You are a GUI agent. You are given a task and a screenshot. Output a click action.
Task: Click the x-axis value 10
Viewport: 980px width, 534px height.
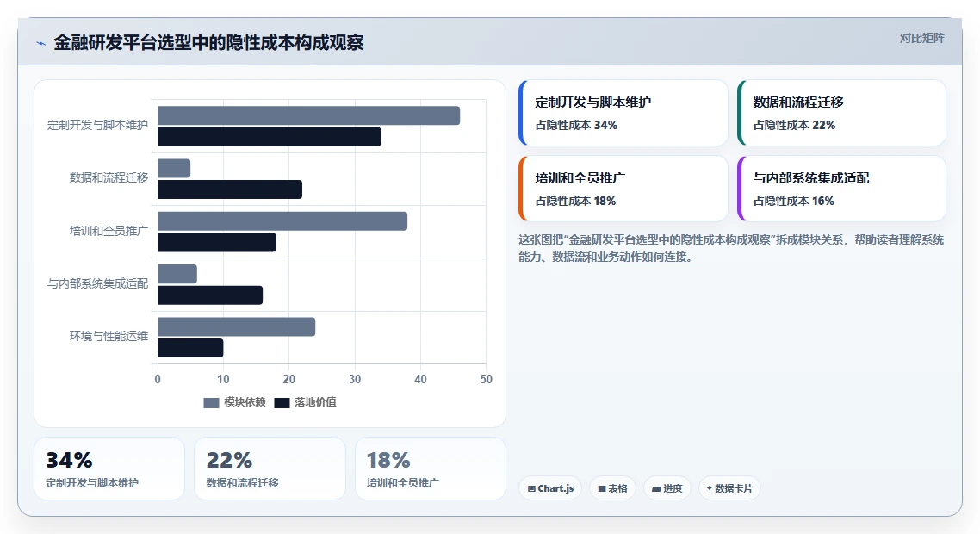coord(223,380)
